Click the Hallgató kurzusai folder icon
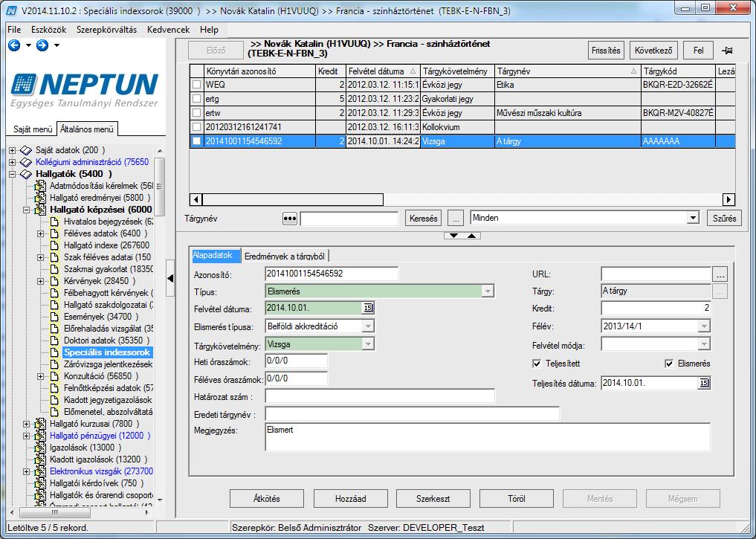The image size is (756, 539). [x=40, y=424]
